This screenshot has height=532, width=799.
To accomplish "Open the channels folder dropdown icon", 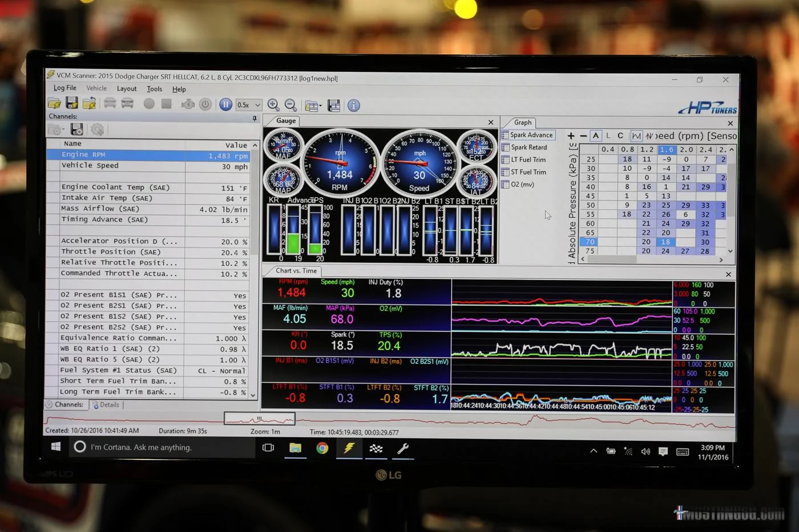I will pos(56,130).
